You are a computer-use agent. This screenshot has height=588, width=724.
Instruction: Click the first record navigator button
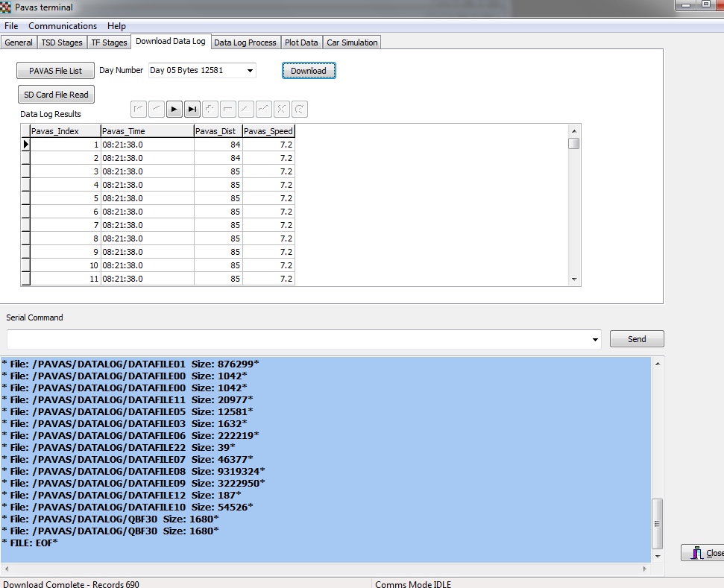point(138,110)
